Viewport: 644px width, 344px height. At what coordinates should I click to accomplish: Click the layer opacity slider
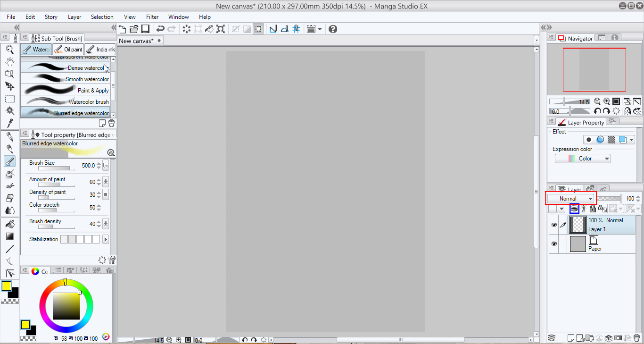pos(609,199)
